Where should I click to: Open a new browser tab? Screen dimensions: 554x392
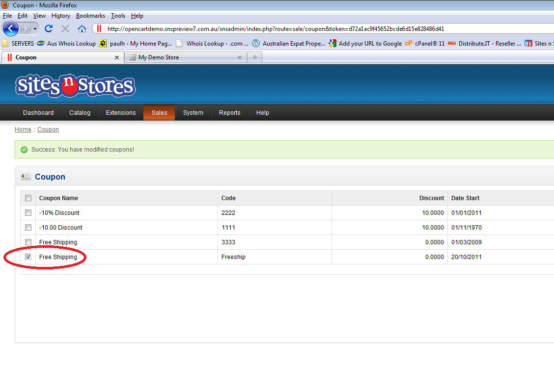coord(255,57)
